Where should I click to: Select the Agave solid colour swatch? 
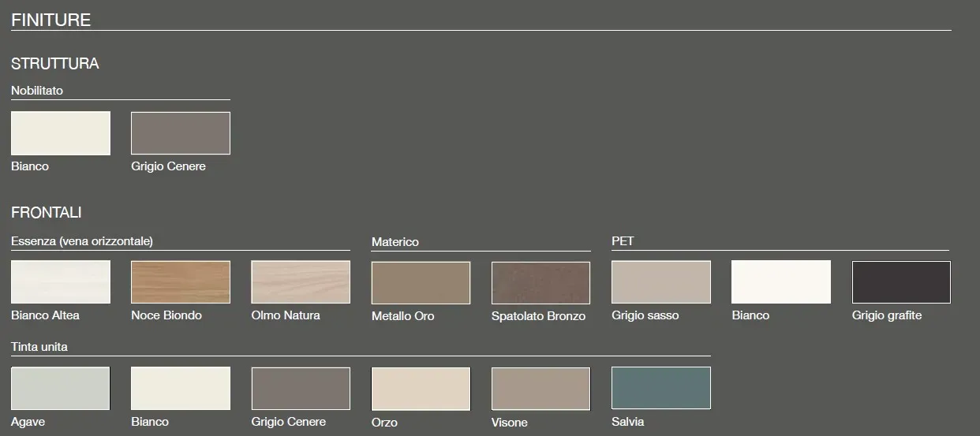61,388
